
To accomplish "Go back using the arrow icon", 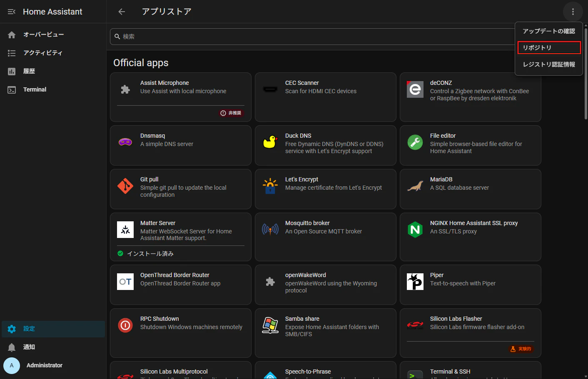I will pos(122,12).
